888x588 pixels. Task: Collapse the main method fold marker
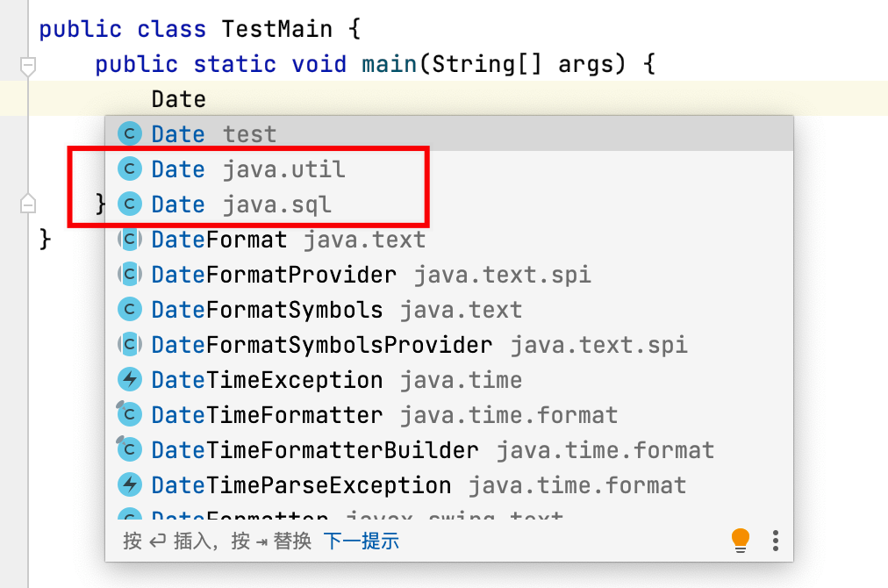point(28,65)
